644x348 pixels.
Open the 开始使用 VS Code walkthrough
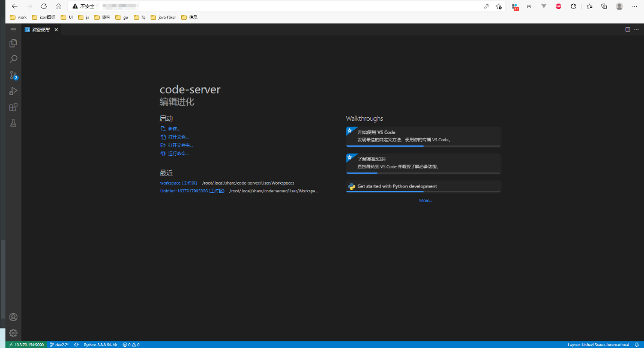tap(424, 136)
